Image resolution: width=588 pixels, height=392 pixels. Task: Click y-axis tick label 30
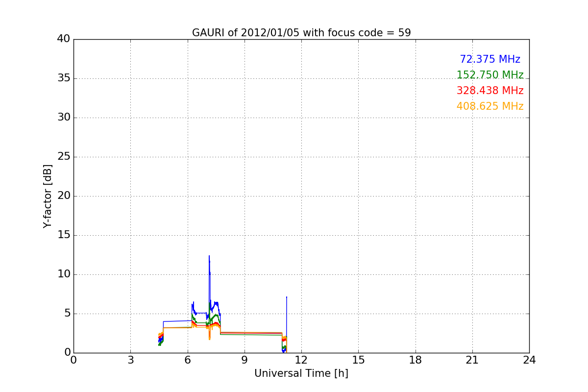click(64, 118)
